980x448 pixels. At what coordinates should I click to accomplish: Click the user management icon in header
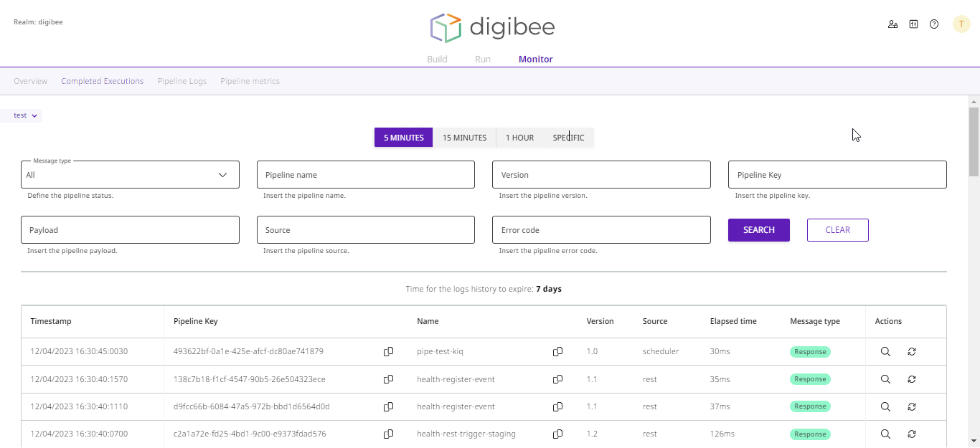pyautogui.click(x=892, y=24)
